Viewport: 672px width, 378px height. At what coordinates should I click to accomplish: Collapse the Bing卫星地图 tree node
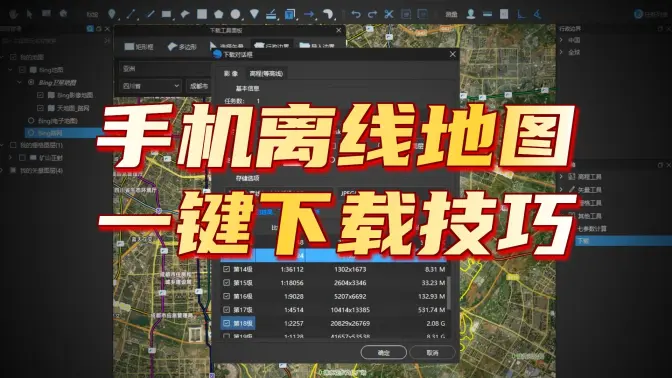coord(19,82)
